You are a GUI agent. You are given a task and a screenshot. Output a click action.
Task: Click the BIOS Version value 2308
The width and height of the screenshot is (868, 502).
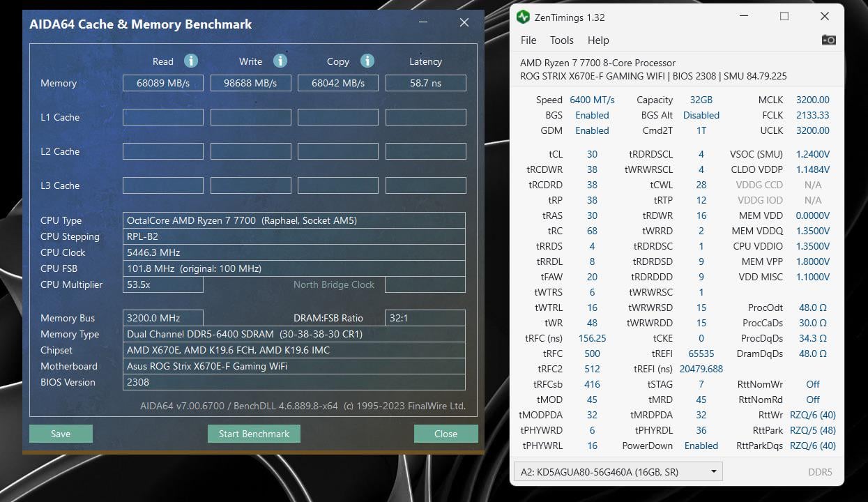click(294, 382)
